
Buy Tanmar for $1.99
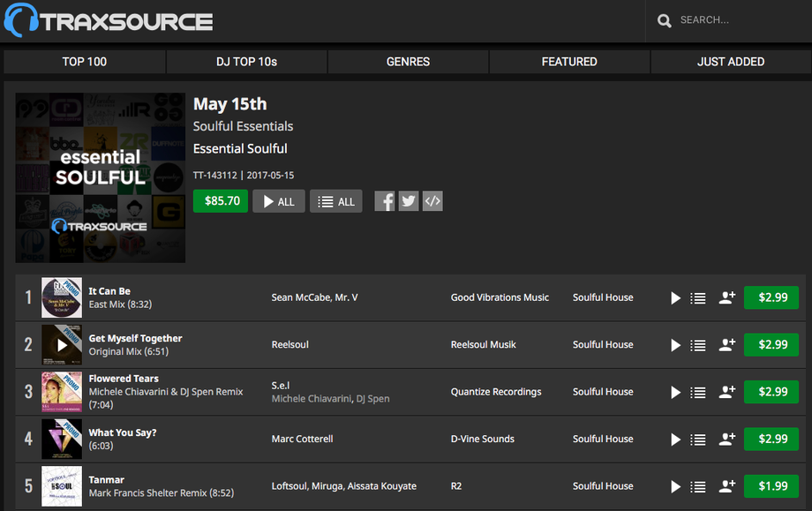pos(771,486)
